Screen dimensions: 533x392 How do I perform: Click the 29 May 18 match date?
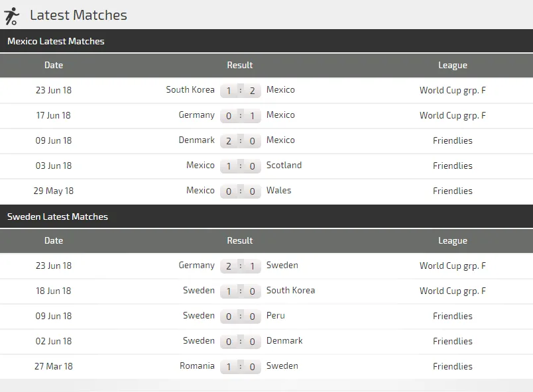pos(54,191)
